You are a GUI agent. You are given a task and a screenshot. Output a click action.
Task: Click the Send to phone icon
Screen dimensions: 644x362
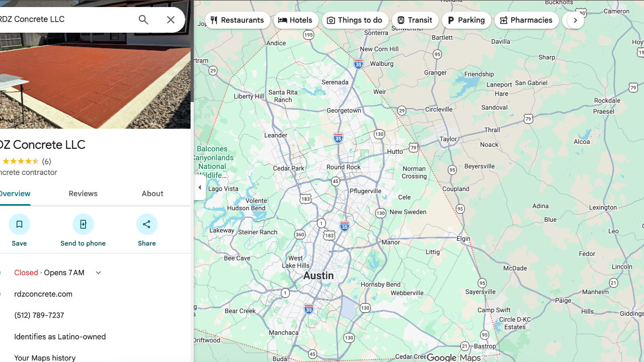click(x=83, y=224)
